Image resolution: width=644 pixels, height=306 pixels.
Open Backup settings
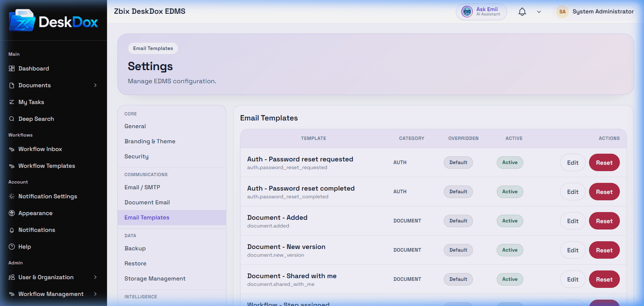[x=172, y=248]
